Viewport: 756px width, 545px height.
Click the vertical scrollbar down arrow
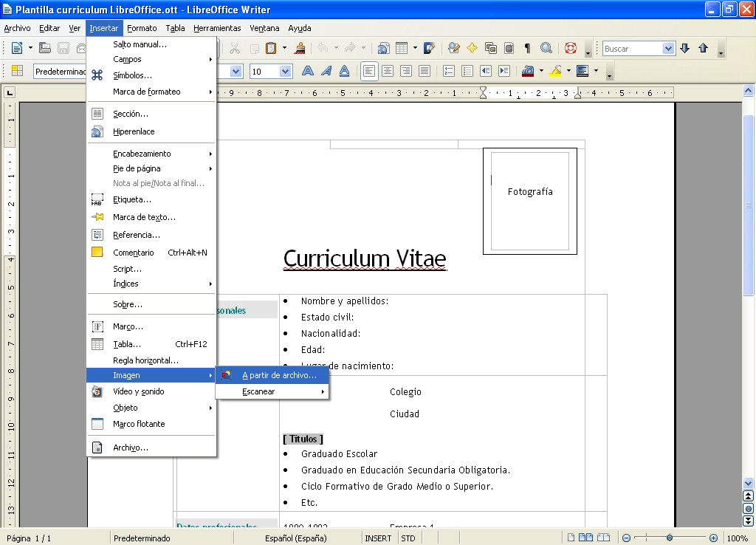pos(749,483)
